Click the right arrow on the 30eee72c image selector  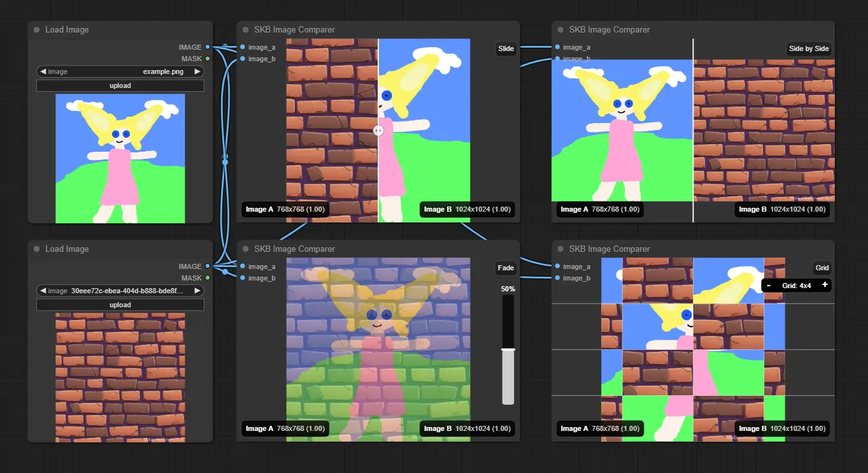tap(197, 291)
